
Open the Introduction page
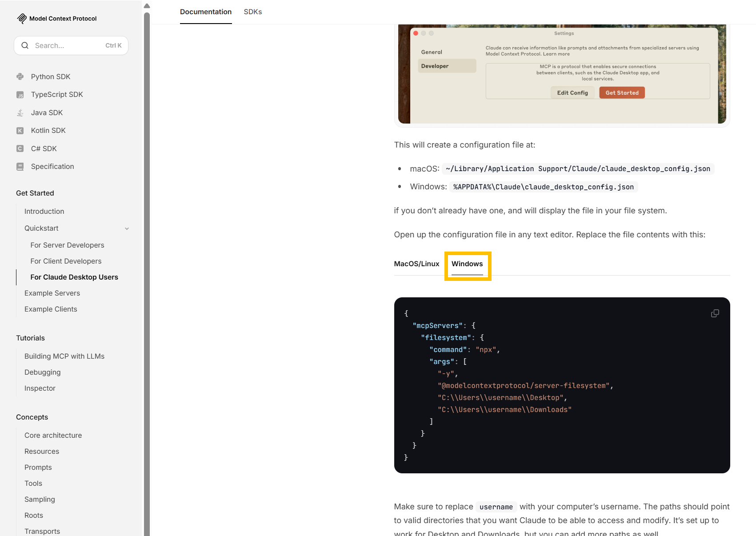pos(44,212)
